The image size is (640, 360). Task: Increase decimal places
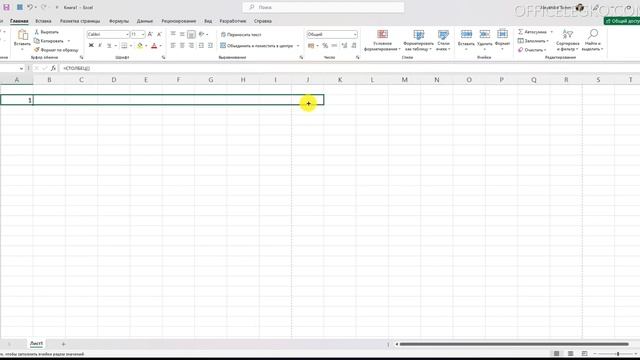[344, 46]
